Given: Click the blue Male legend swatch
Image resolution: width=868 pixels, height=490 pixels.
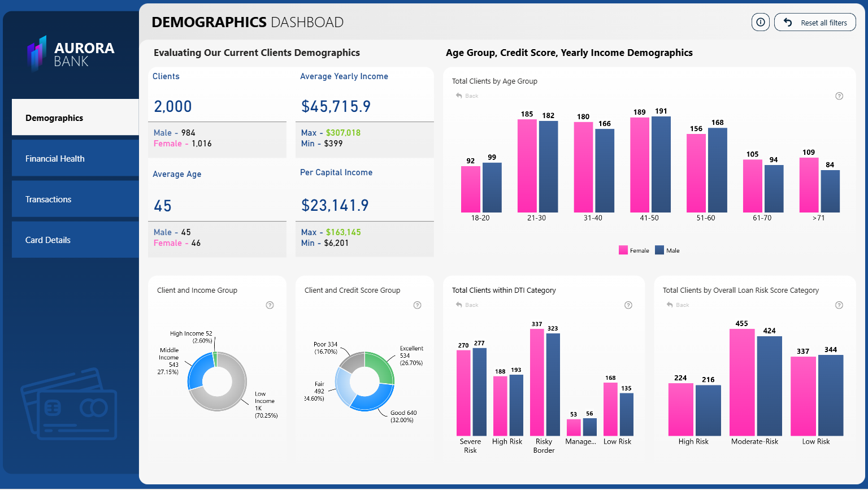Looking at the screenshot, I should click(x=659, y=250).
